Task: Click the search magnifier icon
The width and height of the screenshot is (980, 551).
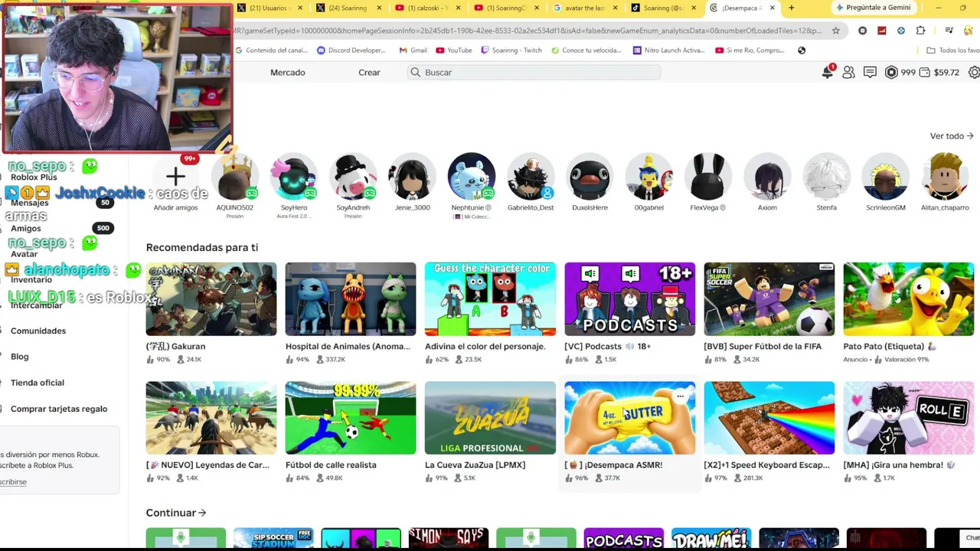Action: pyautogui.click(x=415, y=72)
